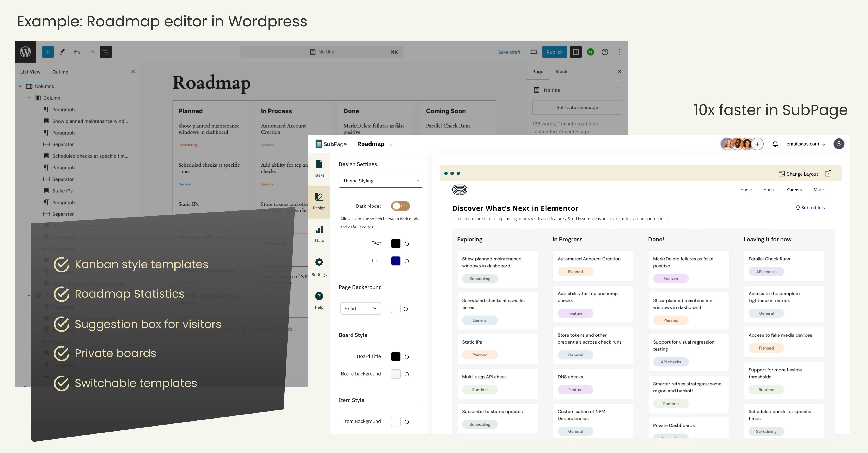This screenshot has width=868, height=453.
Task: Click Set featured image button
Action: [577, 107]
